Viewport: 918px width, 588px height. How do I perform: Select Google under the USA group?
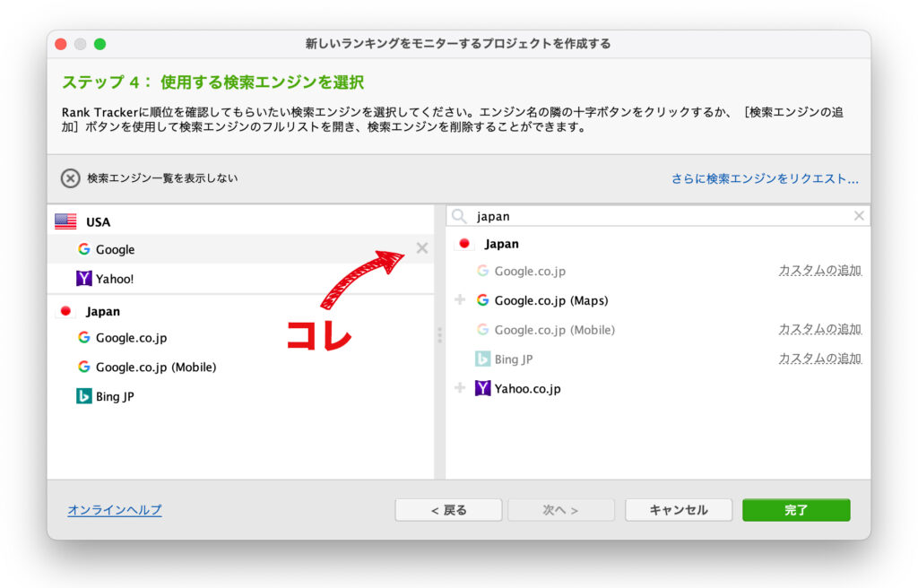pyautogui.click(x=240, y=249)
